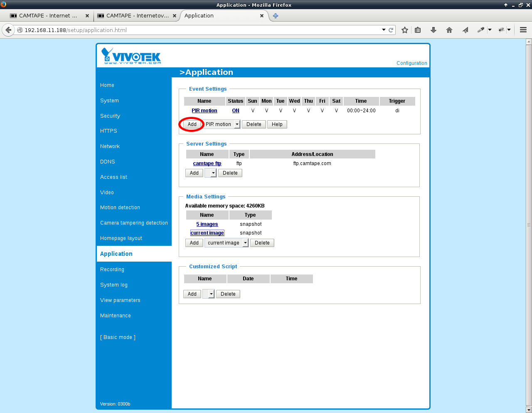The image size is (532, 413).
Task: Click Add in Media Settings
Action: 194,243
